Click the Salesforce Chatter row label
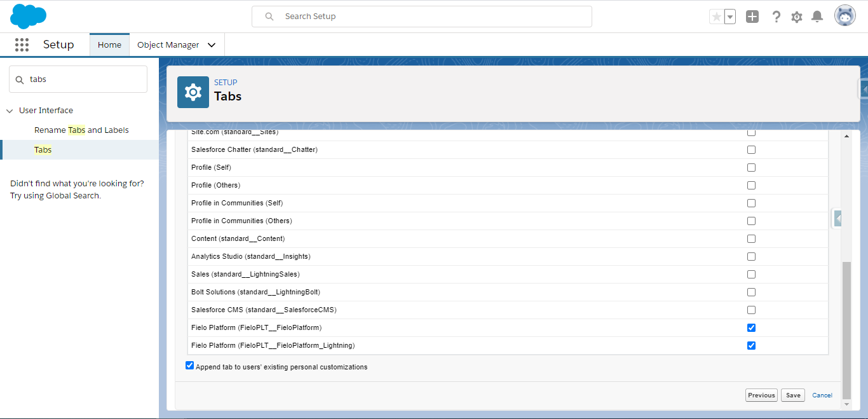 click(254, 150)
